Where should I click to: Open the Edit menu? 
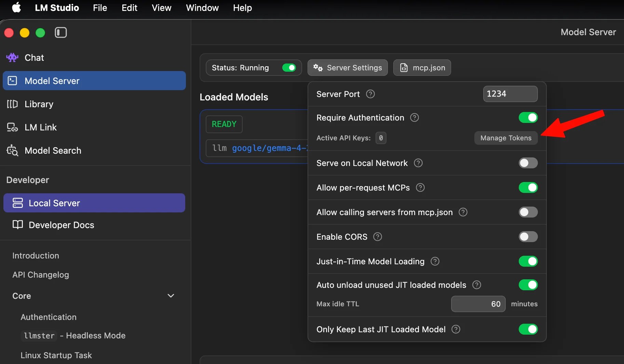pos(130,8)
